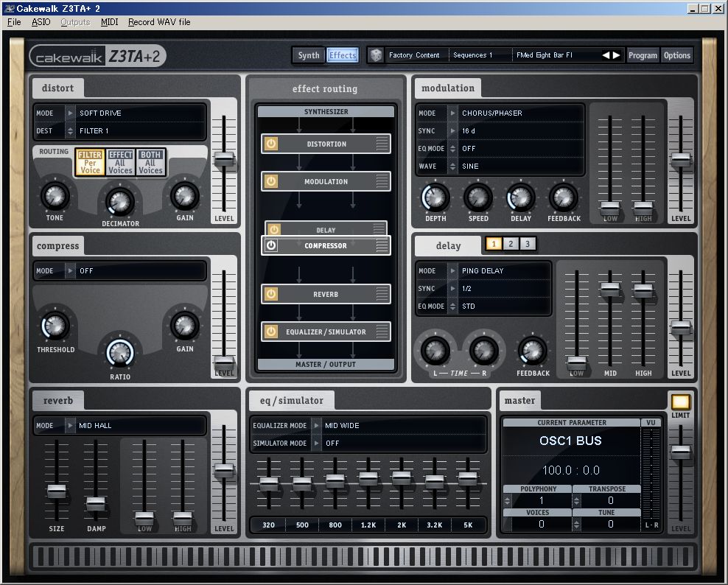The width and height of the screenshot is (728, 585).
Task: Open the File menu
Action: (14, 22)
